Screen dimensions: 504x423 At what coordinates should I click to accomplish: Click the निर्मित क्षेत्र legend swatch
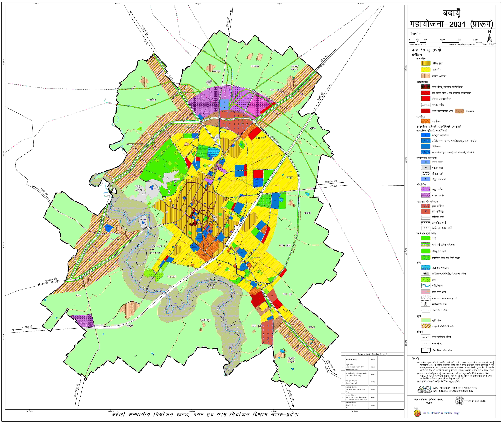pos(426,63)
